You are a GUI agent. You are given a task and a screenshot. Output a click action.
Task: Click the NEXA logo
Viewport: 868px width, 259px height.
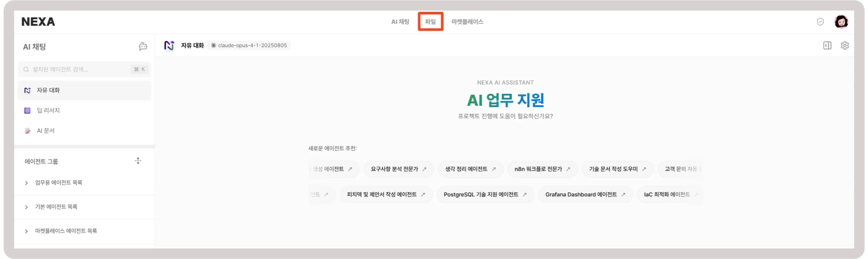[38, 22]
